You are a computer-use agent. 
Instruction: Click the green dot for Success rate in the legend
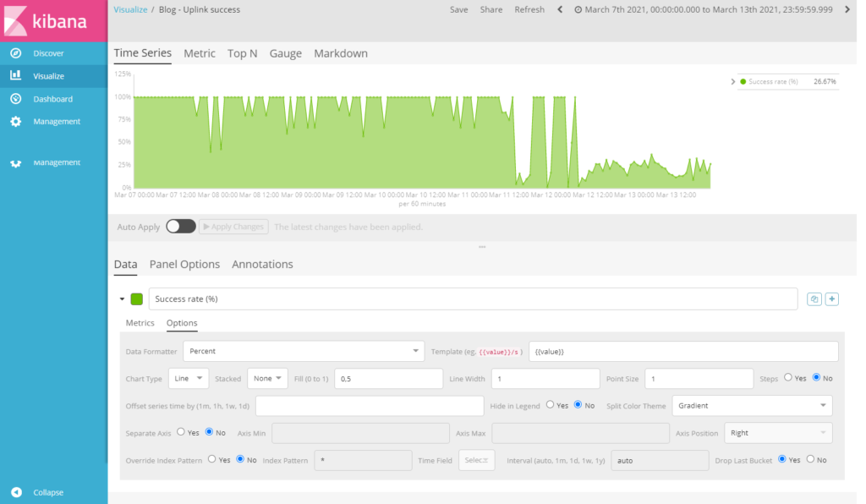point(743,82)
